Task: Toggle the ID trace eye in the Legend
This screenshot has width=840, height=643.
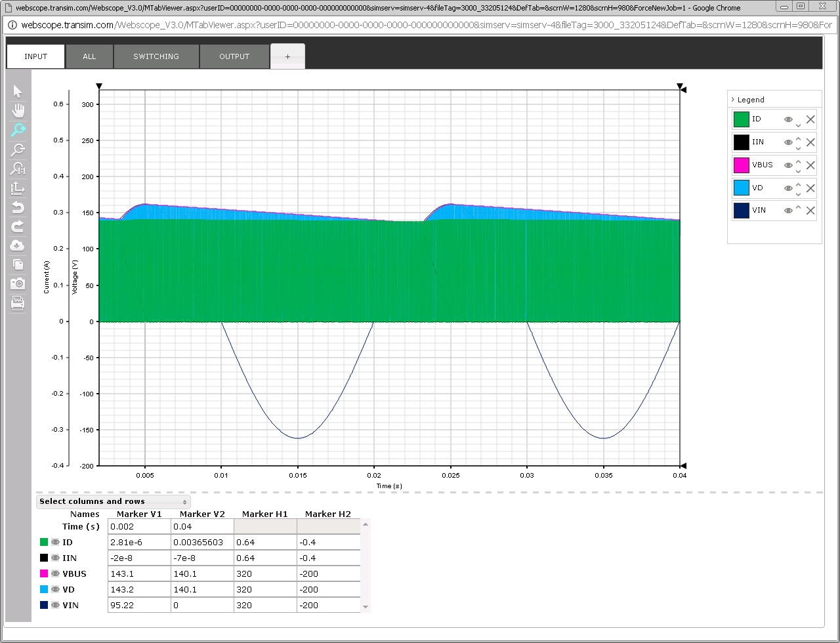Action: 788,119
